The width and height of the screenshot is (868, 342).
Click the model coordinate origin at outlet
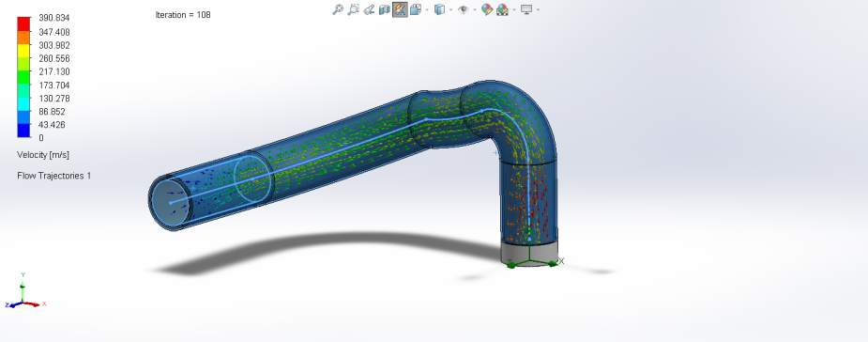530,260
